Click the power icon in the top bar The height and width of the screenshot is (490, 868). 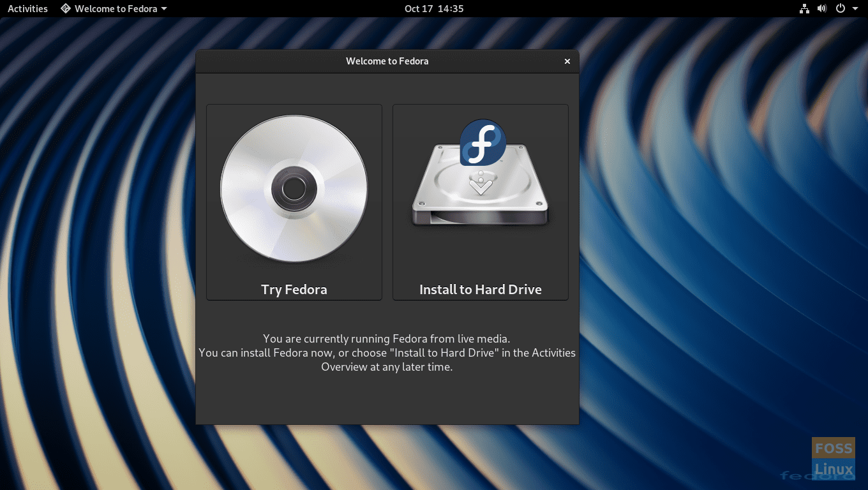[x=841, y=8]
